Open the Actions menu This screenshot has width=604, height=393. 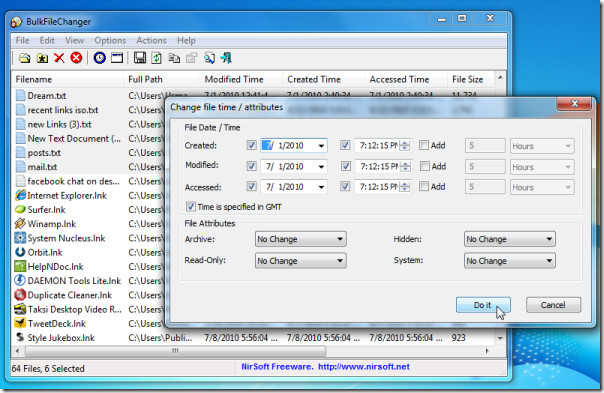[151, 40]
